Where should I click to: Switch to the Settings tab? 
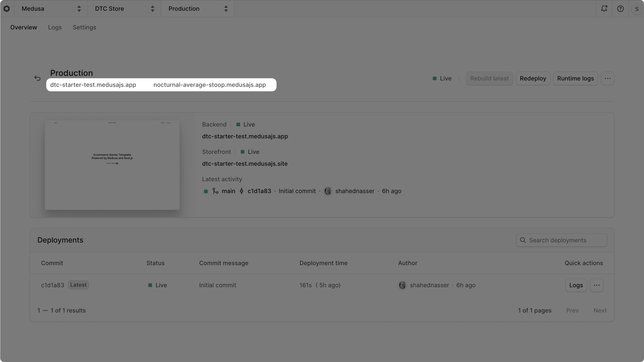[x=84, y=28]
